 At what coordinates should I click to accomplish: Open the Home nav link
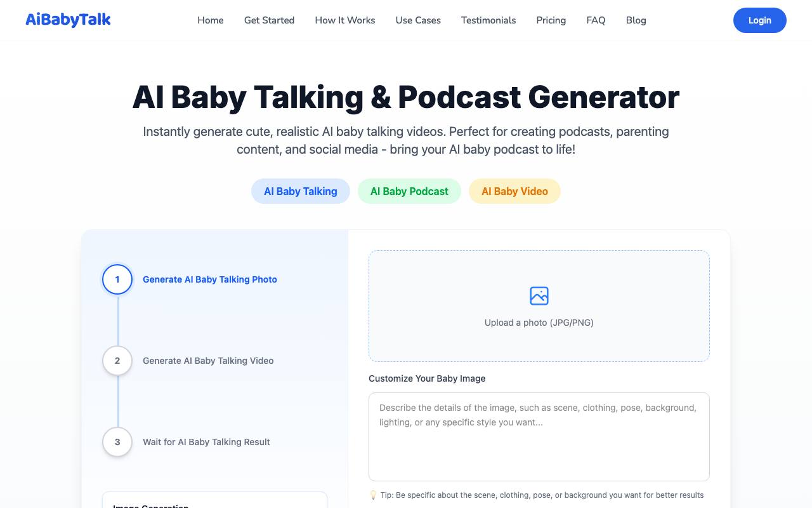click(211, 20)
